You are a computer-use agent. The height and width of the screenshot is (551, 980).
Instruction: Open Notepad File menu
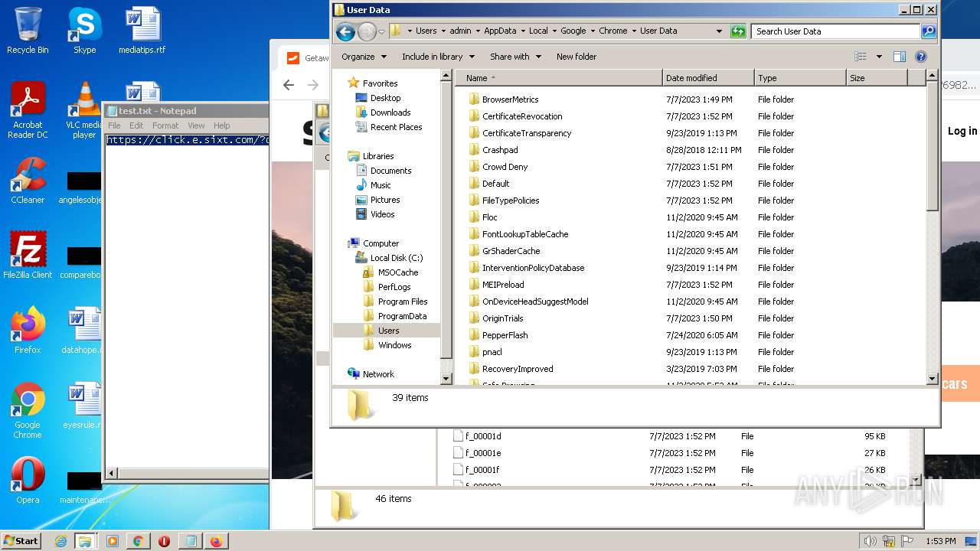(114, 126)
